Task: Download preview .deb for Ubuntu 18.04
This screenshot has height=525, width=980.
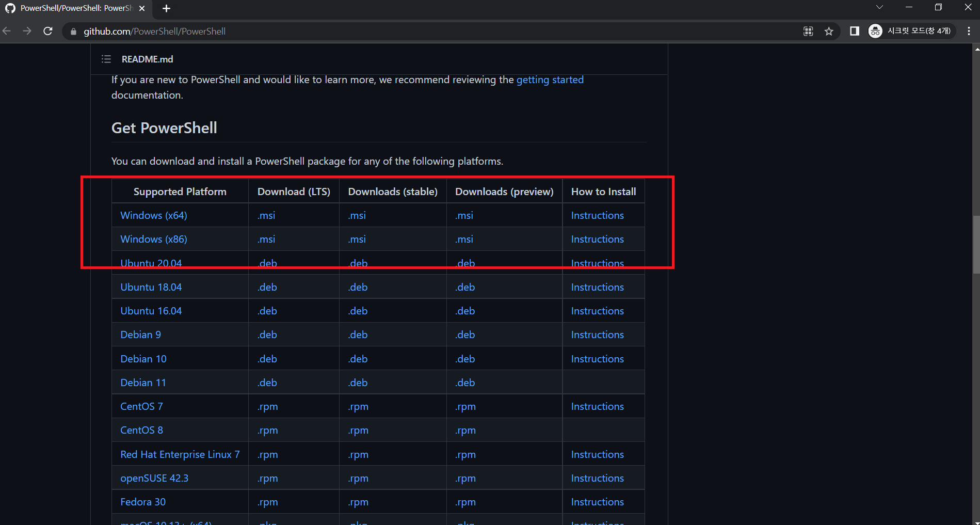Action: (x=465, y=287)
